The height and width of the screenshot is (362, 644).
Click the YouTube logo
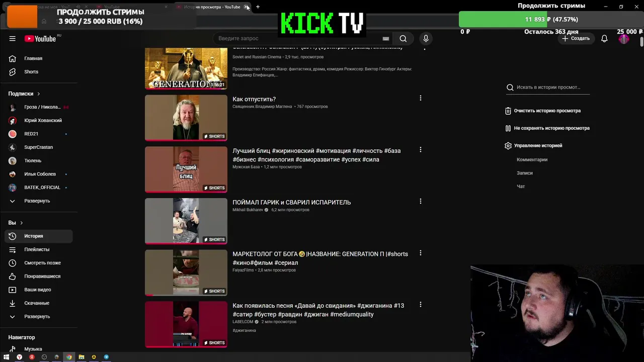40,39
